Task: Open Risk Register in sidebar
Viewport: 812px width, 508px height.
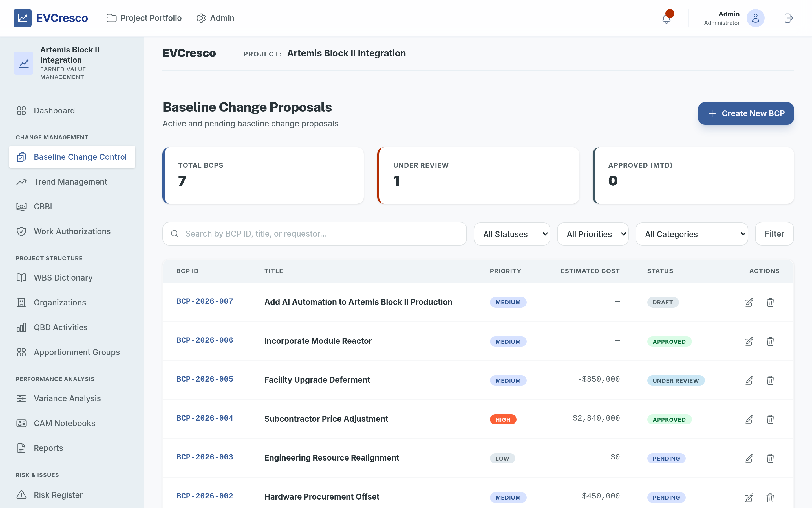Action: pyautogui.click(x=72, y=495)
